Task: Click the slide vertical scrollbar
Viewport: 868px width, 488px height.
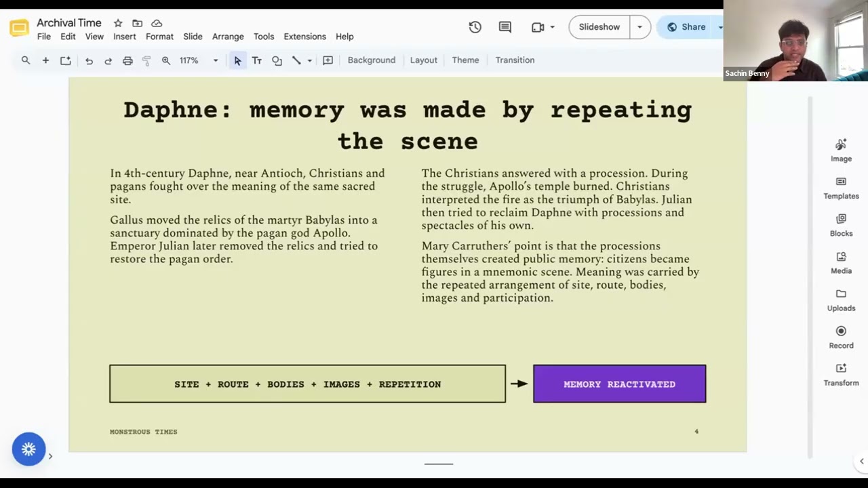Action: (x=809, y=278)
